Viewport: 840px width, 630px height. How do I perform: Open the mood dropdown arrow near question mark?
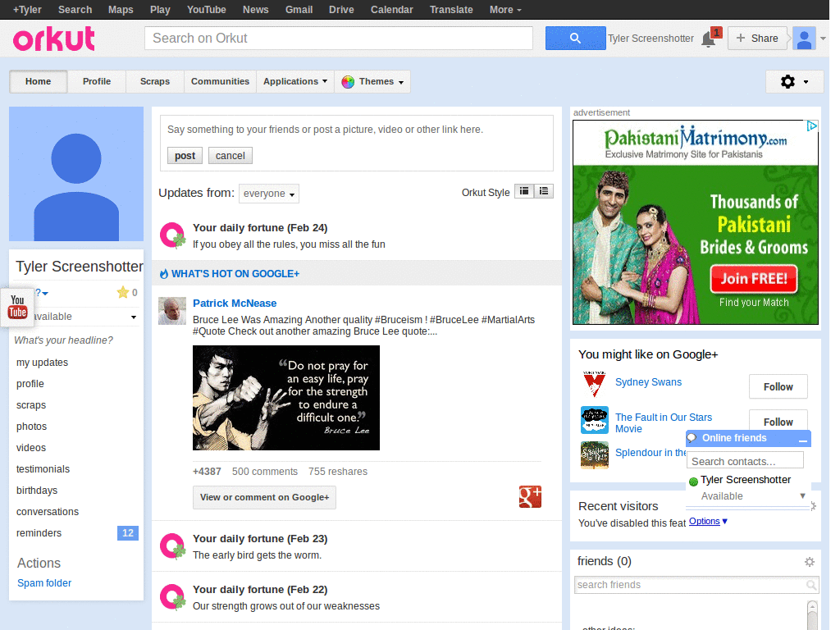(45, 293)
